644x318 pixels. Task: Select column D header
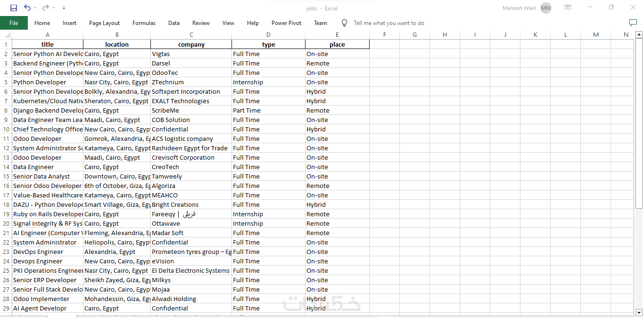tap(268, 34)
